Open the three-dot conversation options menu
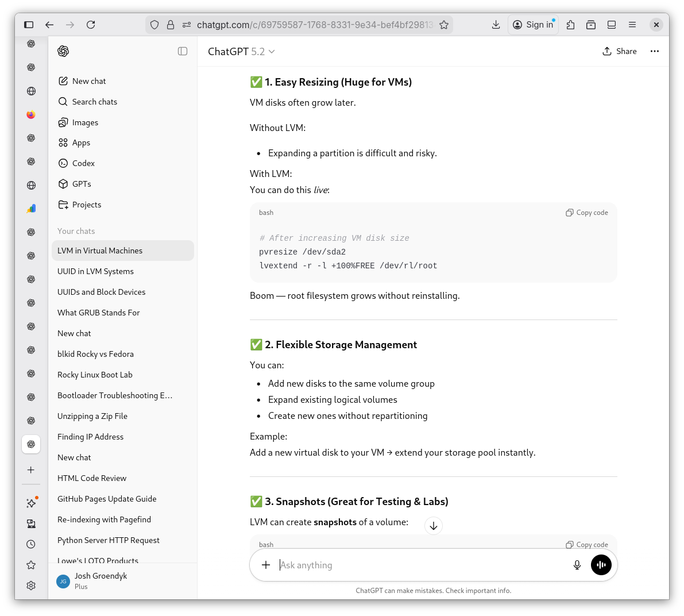 pyautogui.click(x=654, y=51)
